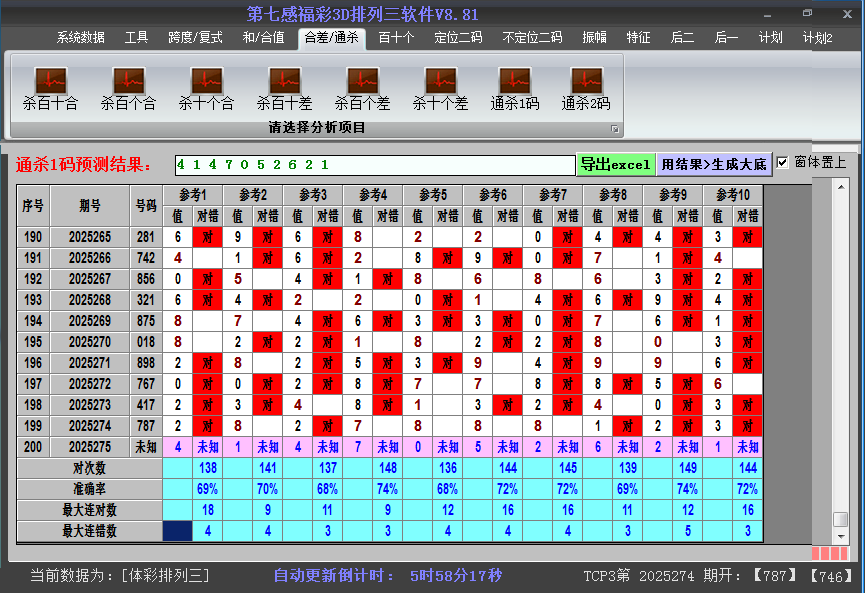Open the 定位二码 tab

point(458,38)
